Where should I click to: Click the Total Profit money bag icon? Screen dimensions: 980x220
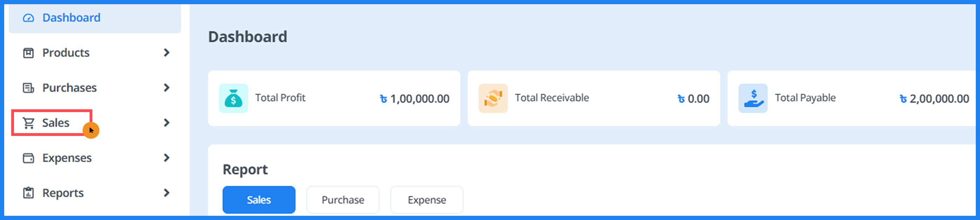point(233,98)
